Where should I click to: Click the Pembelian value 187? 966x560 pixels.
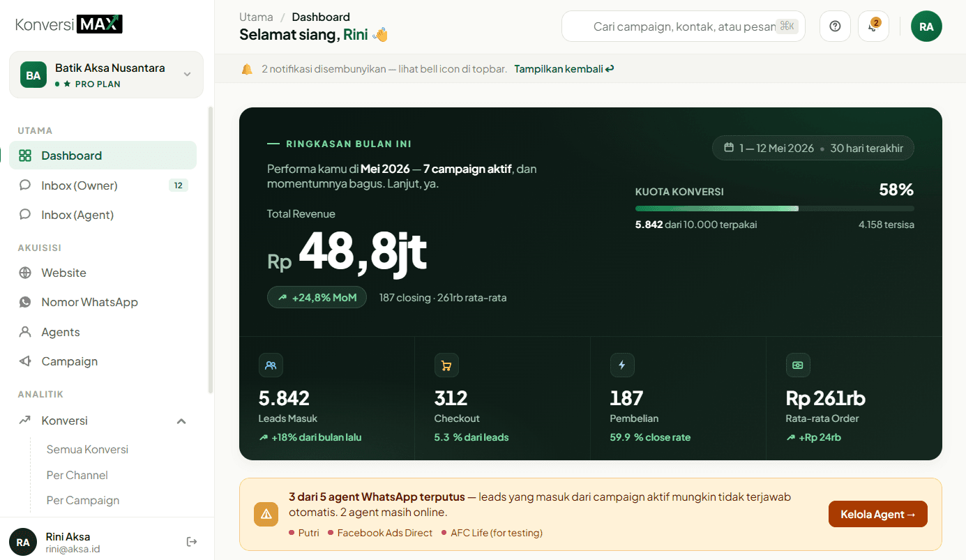626,398
